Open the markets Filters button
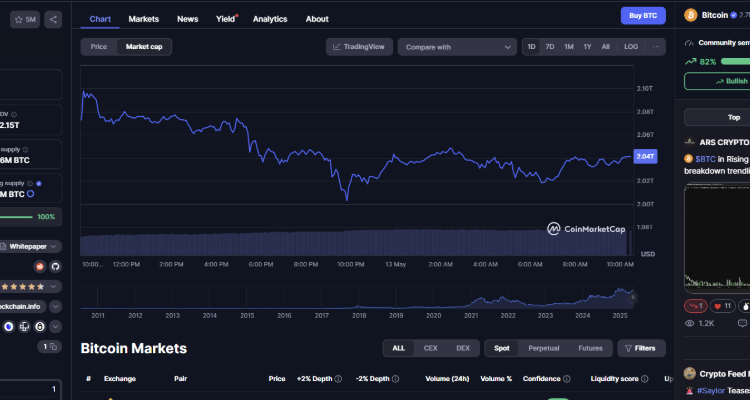This screenshot has height=400, width=750. 641,348
